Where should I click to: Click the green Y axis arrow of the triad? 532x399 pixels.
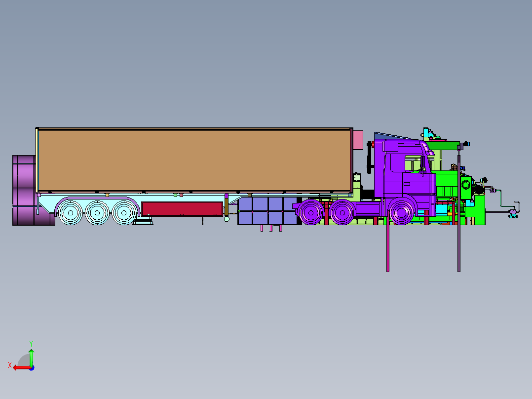pyautogui.click(x=31, y=358)
